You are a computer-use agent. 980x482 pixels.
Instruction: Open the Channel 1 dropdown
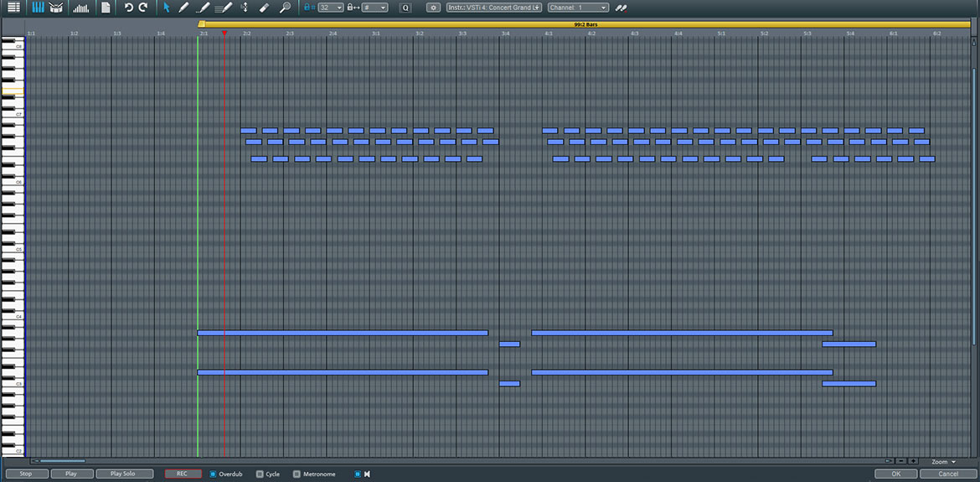click(578, 8)
